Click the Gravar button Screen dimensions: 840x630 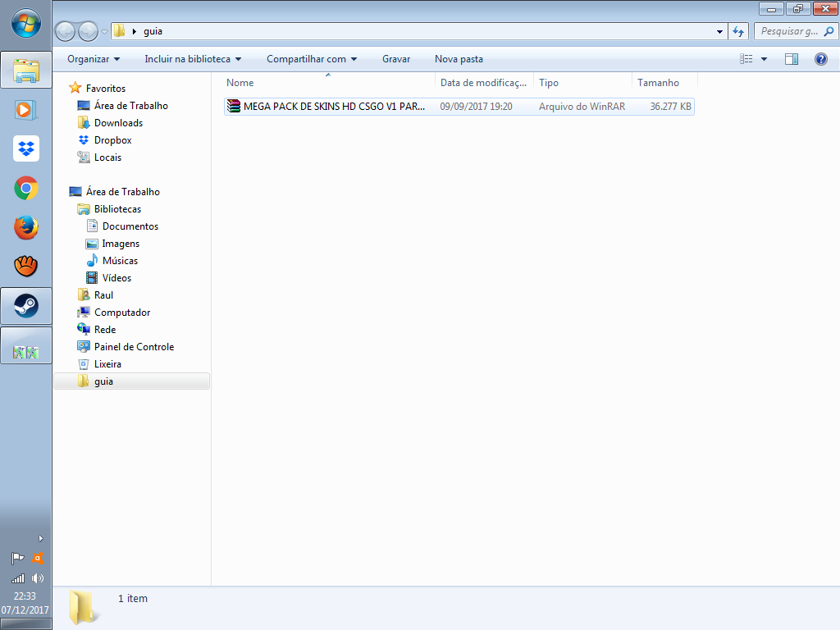click(x=396, y=59)
